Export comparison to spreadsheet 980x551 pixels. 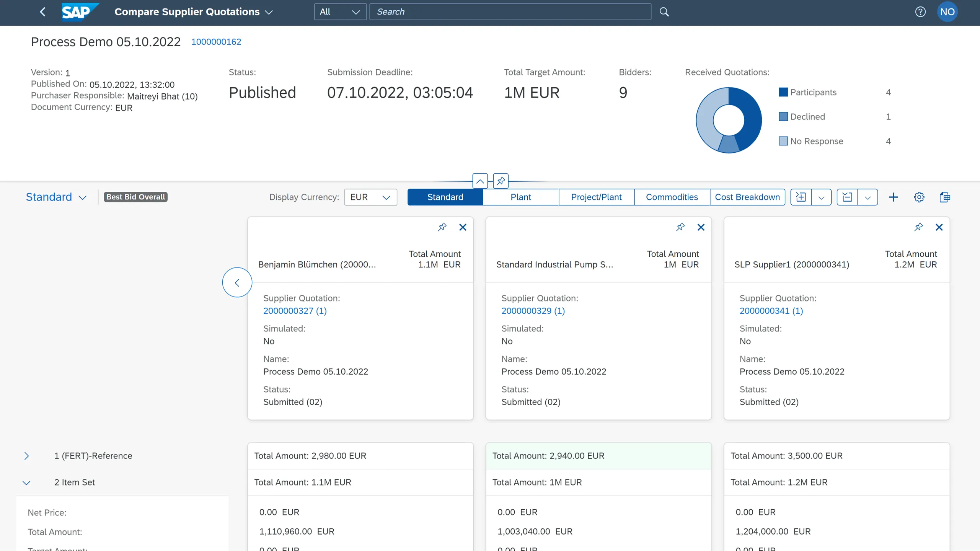point(945,197)
